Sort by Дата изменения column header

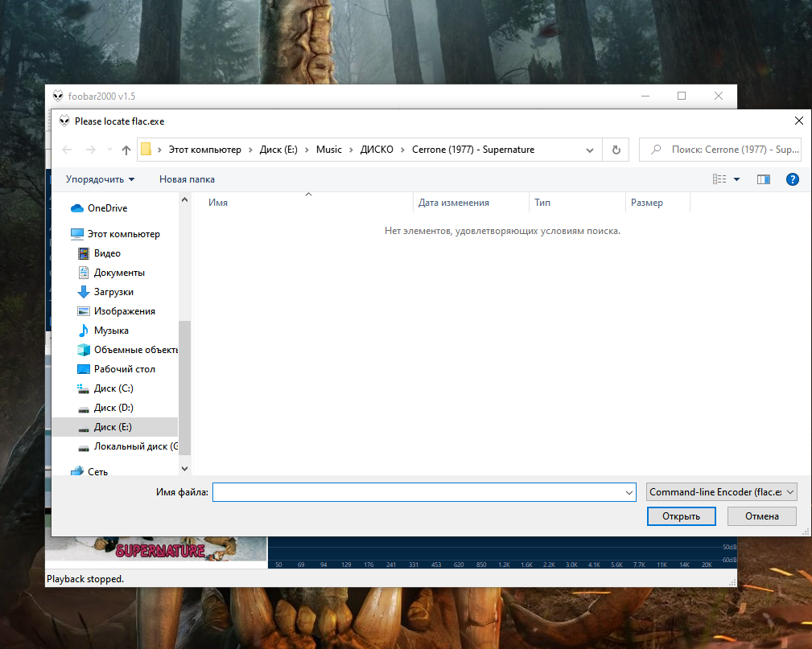click(454, 203)
